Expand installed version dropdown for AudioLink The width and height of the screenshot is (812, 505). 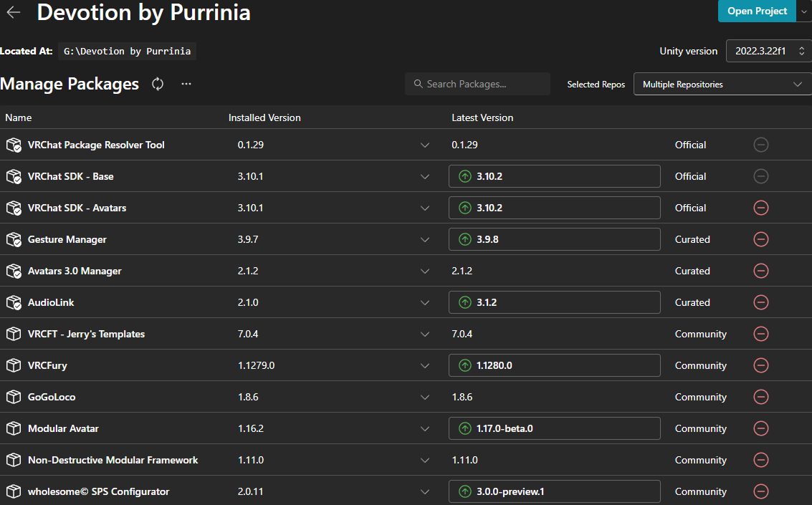[x=425, y=303]
